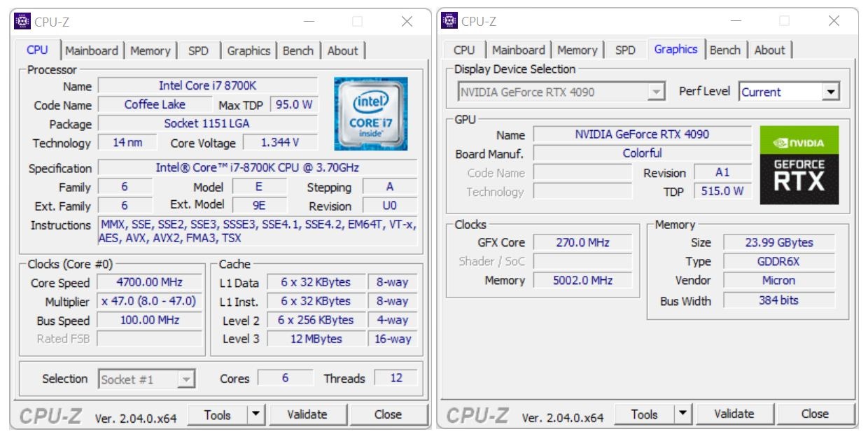Screen dimensions: 868x441
Task: Click Multiplier value x 47.0 (8.0 - 47.0)
Action: tap(150, 302)
